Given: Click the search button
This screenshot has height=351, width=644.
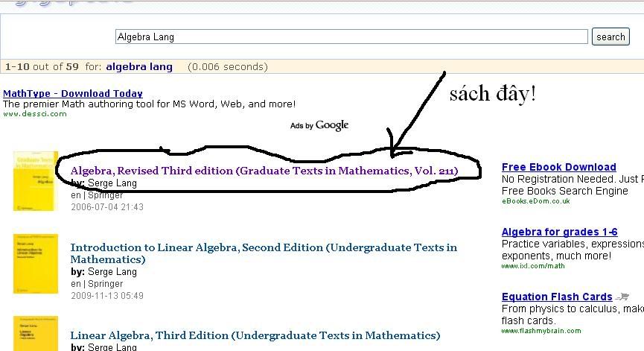Looking at the screenshot, I should [610, 37].
